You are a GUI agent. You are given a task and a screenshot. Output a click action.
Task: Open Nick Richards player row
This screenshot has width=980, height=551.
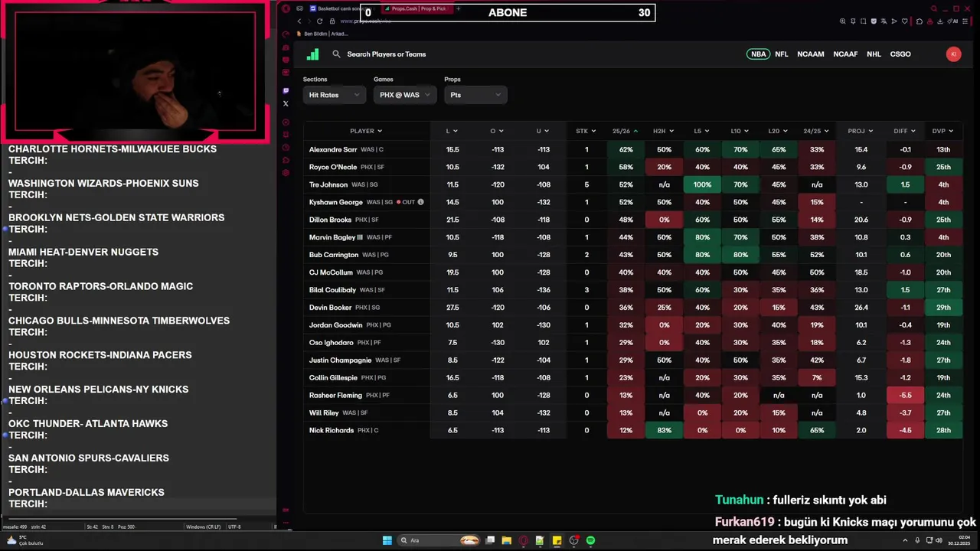[633, 430]
